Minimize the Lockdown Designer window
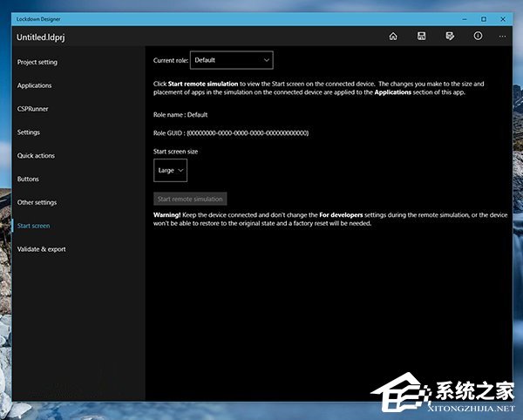The height and width of the screenshot is (420, 523). [x=465, y=19]
